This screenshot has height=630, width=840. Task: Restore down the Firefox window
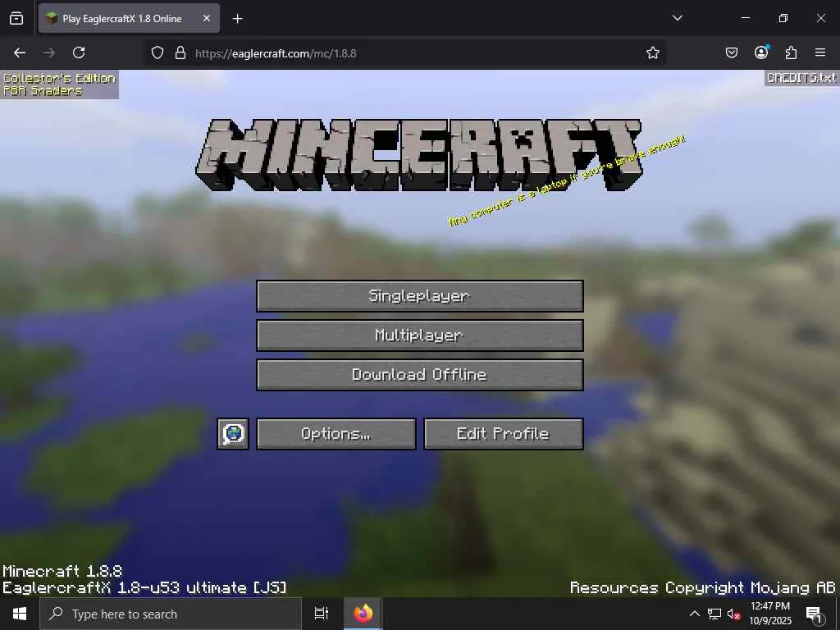click(x=783, y=18)
